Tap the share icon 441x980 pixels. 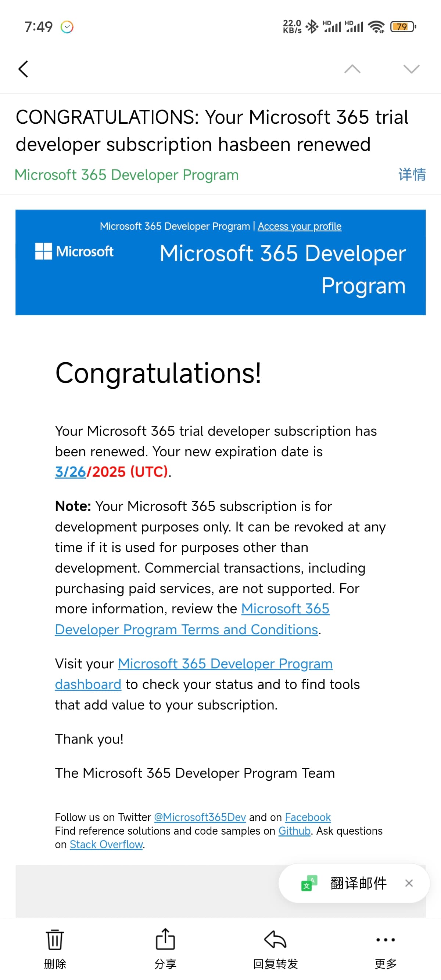coord(165,939)
